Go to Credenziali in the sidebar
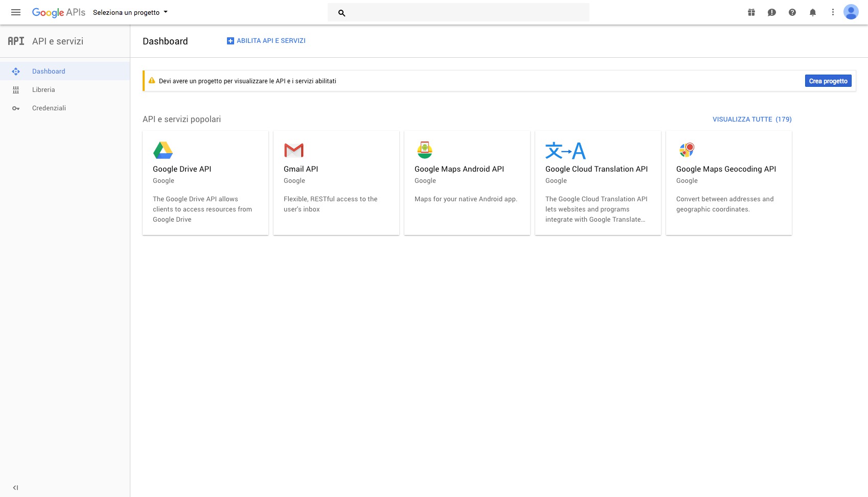Viewport: 868px width, 497px height. pyautogui.click(x=49, y=108)
